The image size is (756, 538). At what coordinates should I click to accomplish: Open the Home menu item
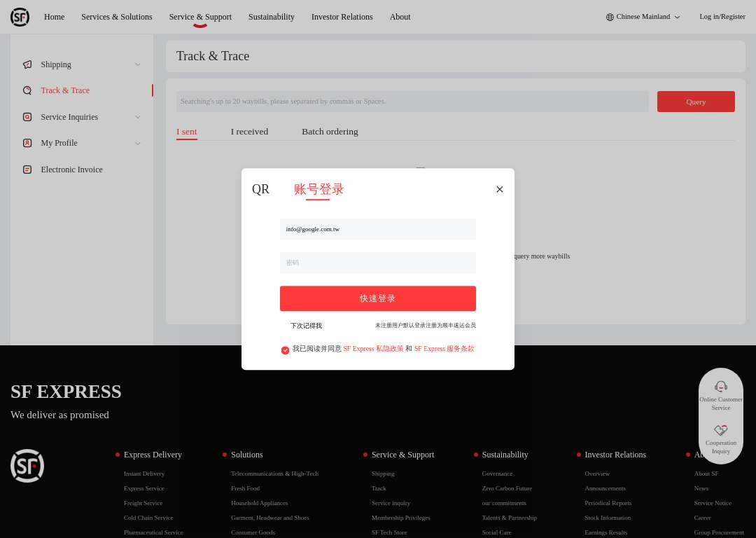coord(54,17)
